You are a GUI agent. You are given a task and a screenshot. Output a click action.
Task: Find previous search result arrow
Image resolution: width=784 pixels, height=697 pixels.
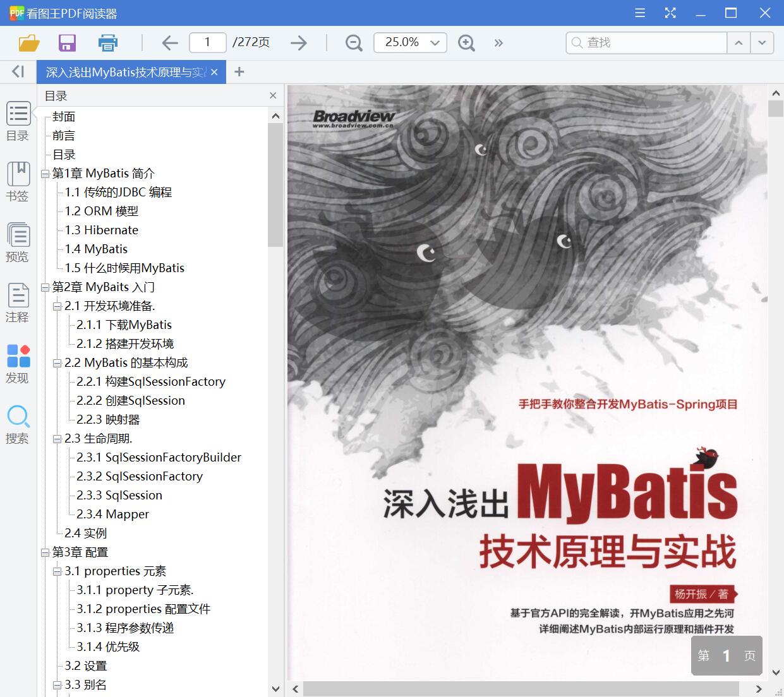coord(739,43)
